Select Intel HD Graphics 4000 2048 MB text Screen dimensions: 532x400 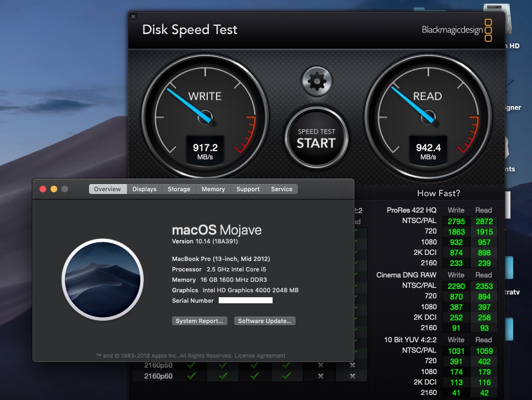coord(251,290)
